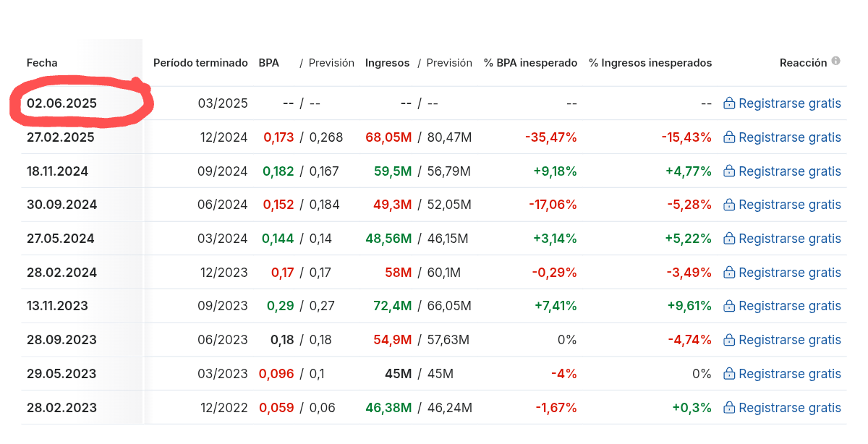Click the 72,4M revenue value

[392, 306]
